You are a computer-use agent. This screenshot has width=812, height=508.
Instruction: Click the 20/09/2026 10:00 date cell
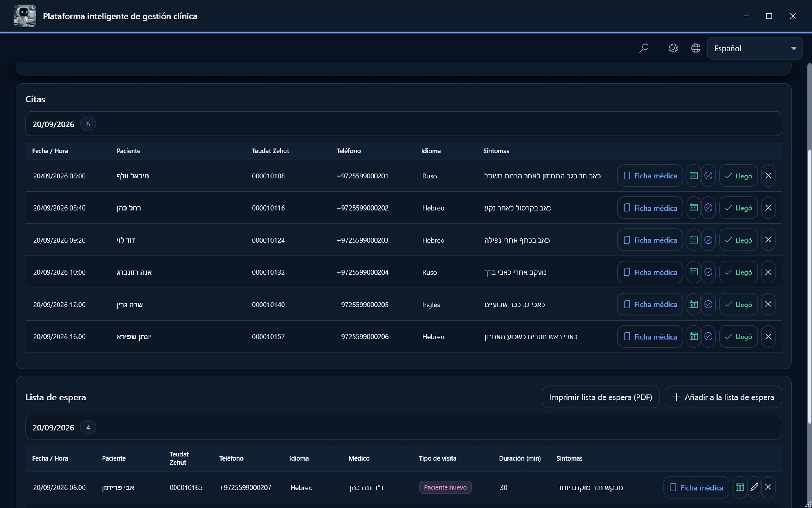59,272
